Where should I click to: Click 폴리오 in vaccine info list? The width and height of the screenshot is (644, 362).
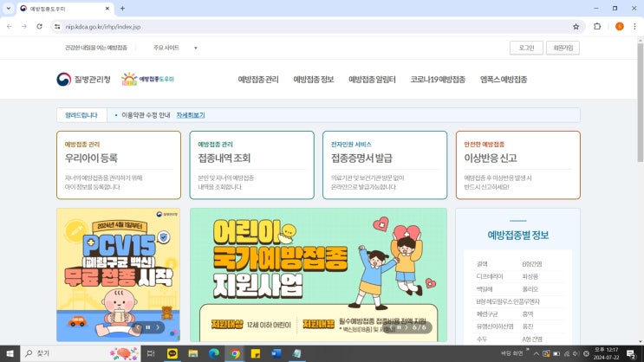click(530, 289)
